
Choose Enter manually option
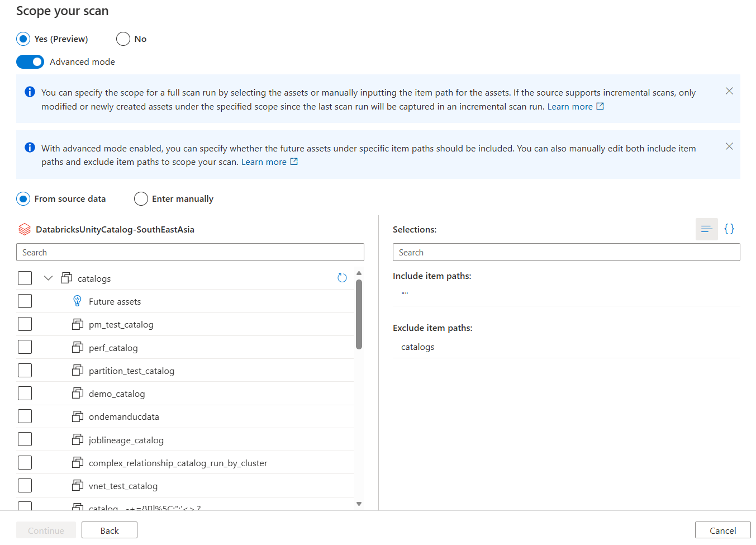141,199
